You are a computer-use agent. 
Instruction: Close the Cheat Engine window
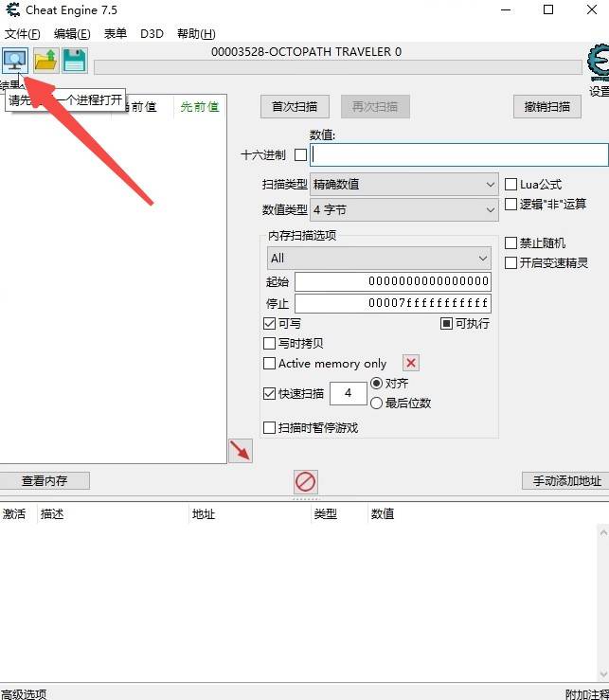[592, 9]
